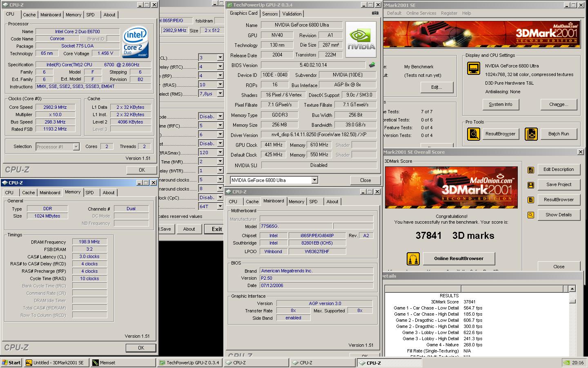Click the icon beside ResultBrowser in Overall Score window
The height and width of the screenshot is (368, 588).
531,200
